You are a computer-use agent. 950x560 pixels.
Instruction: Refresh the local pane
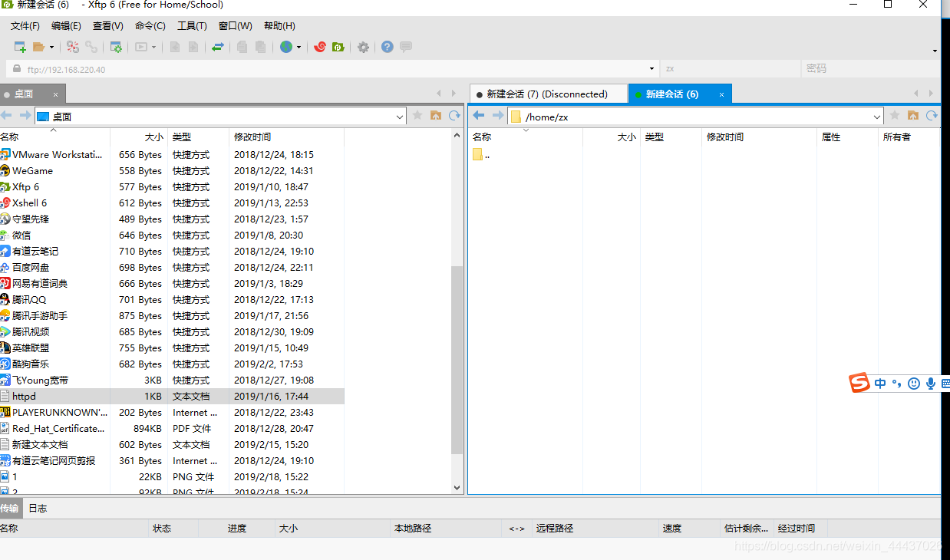(454, 116)
